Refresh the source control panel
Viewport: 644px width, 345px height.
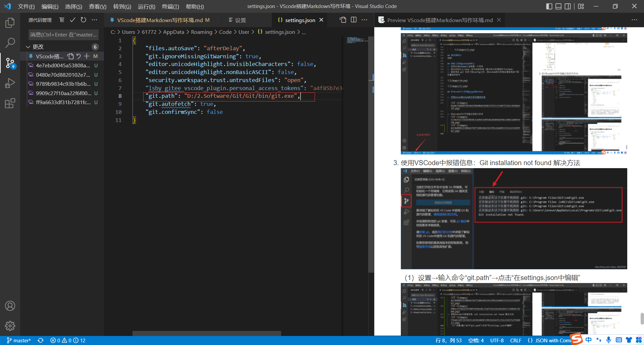[x=84, y=20]
